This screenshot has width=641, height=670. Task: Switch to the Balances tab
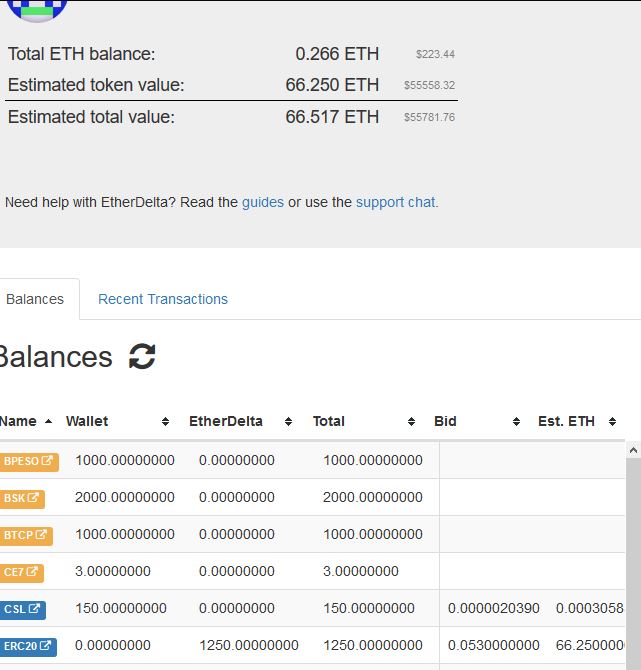click(x=35, y=299)
